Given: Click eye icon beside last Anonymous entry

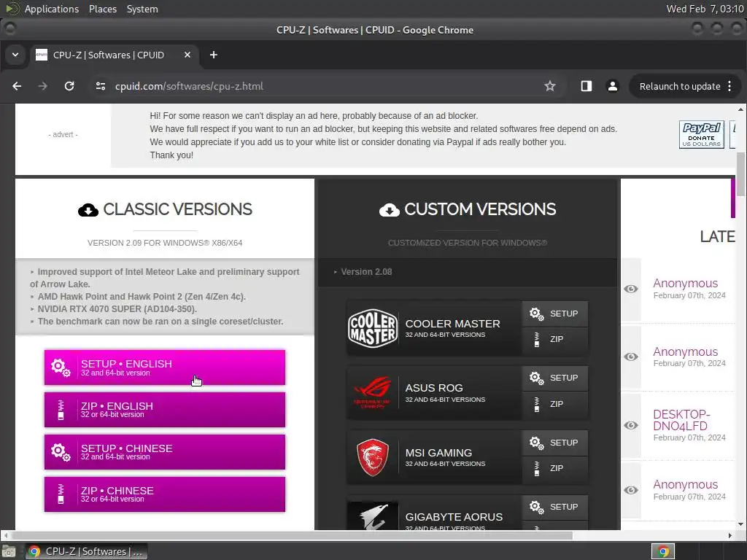Looking at the screenshot, I should click(631, 490).
